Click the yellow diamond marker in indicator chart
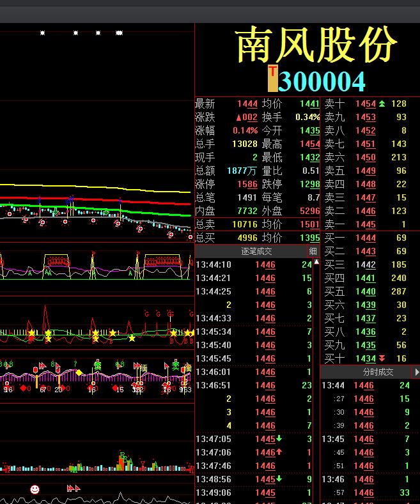Viewport: 420px width, 504px height. [79, 372]
